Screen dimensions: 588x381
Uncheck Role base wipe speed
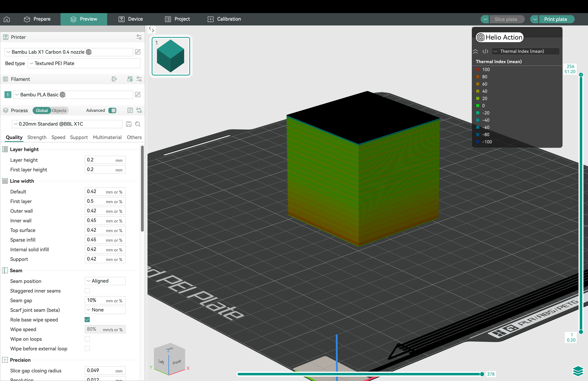[x=87, y=319]
